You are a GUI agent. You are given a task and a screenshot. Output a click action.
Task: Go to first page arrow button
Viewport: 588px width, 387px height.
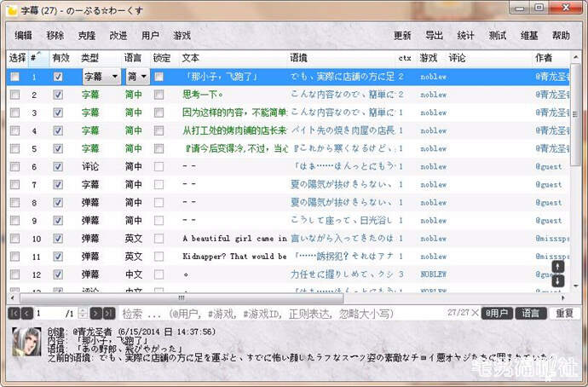14,314
